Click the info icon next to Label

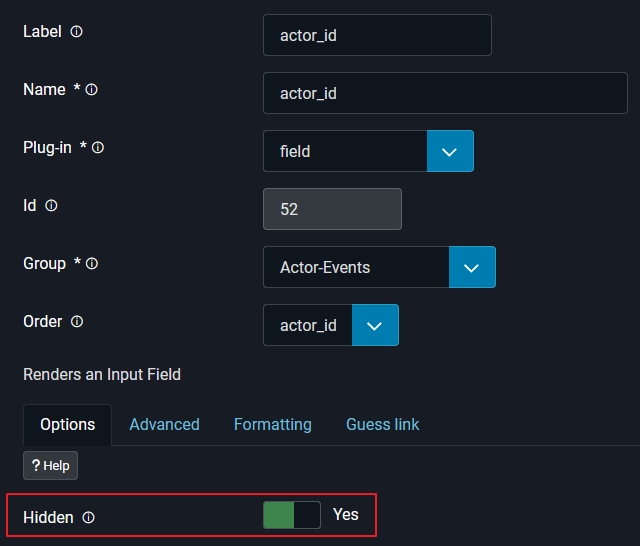(77, 32)
